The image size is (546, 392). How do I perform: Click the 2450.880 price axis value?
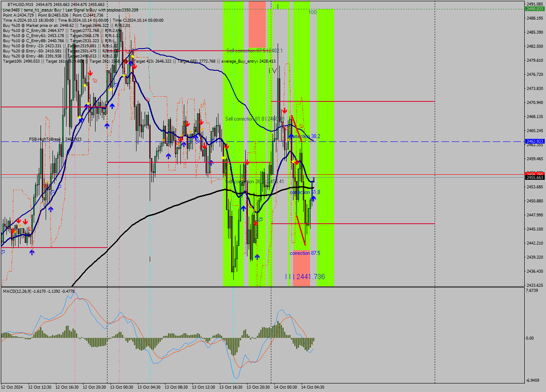[536, 201]
